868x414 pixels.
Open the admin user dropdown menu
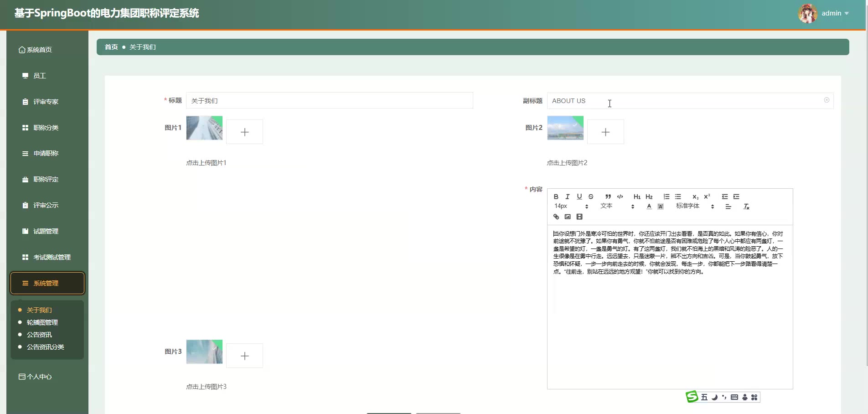(835, 13)
